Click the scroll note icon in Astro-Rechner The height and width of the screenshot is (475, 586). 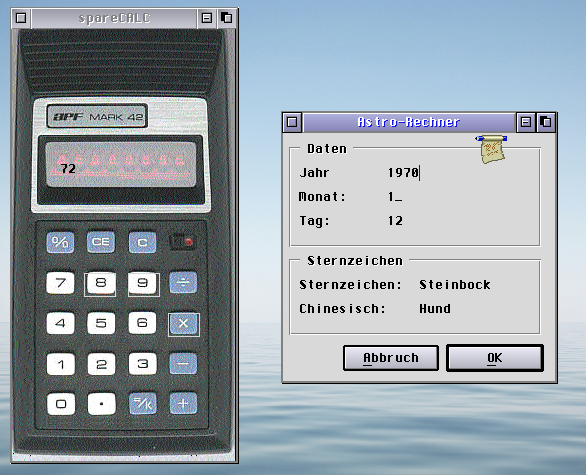[492, 149]
